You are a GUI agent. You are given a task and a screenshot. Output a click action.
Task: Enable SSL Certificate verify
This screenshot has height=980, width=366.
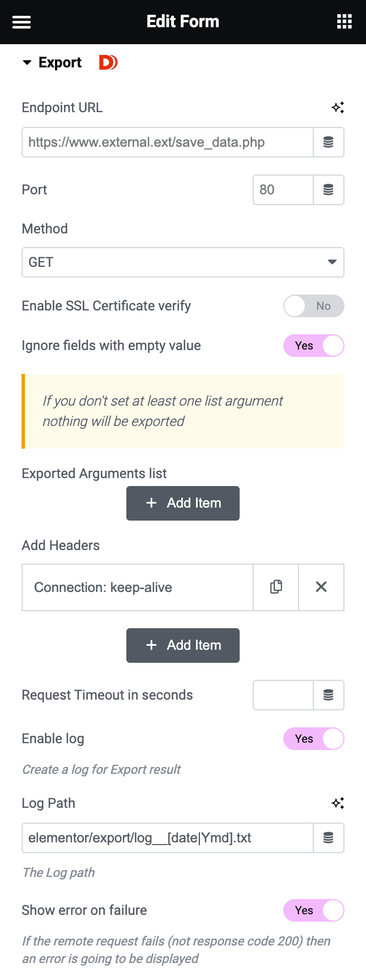coord(314,306)
